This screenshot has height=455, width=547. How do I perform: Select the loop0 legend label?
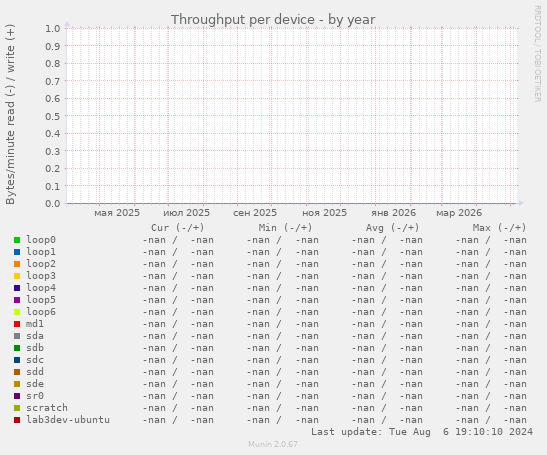tap(41, 240)
